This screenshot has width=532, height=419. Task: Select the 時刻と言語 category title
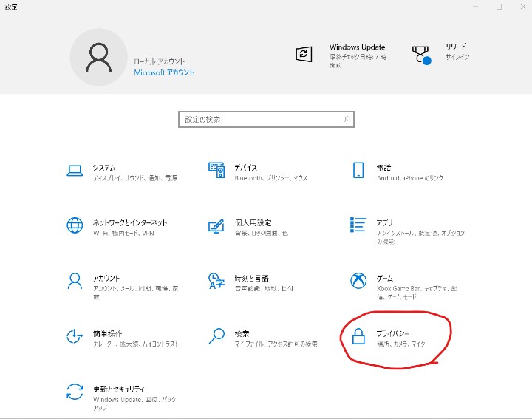(252, 278)
